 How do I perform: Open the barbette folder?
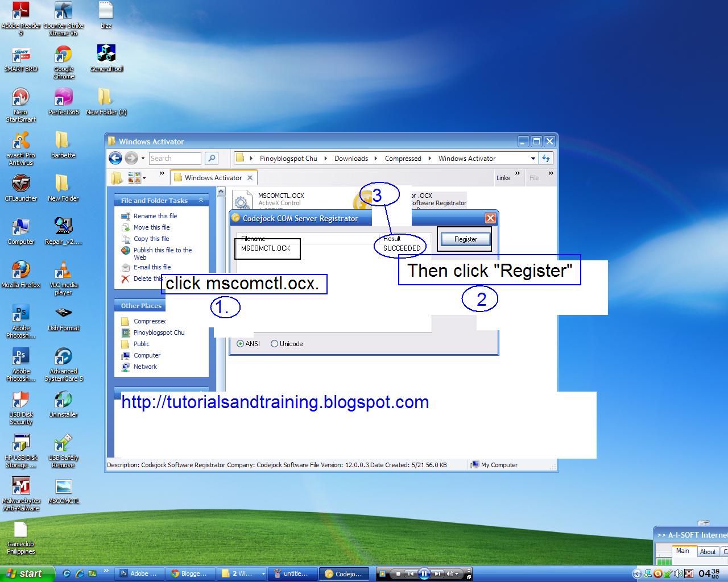pyautogui.click(x=63, y=145)
